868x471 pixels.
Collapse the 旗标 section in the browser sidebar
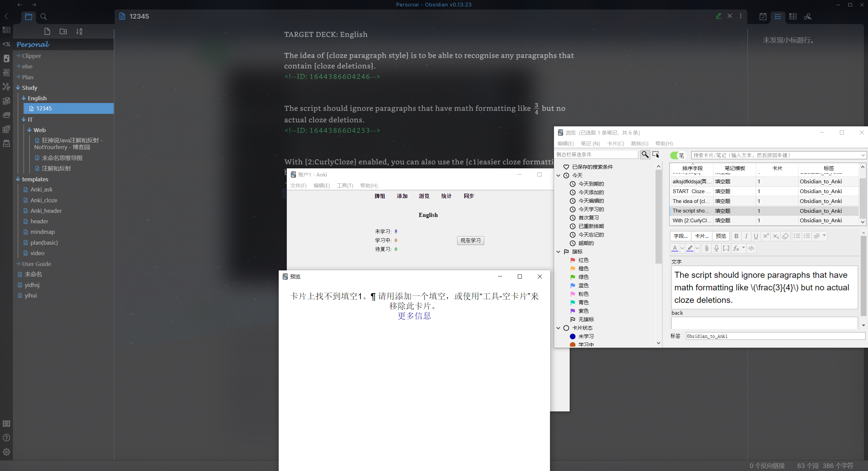click(x=558, y=251)
